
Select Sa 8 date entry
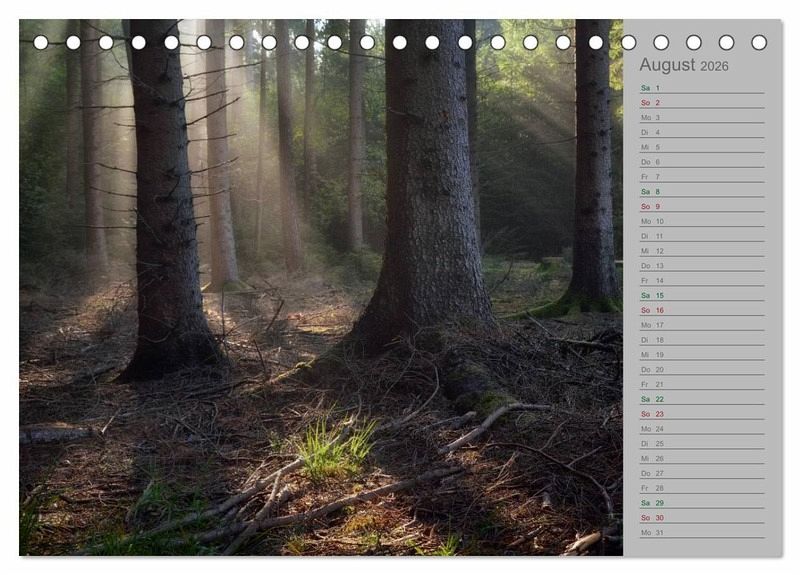pos(701,192)
